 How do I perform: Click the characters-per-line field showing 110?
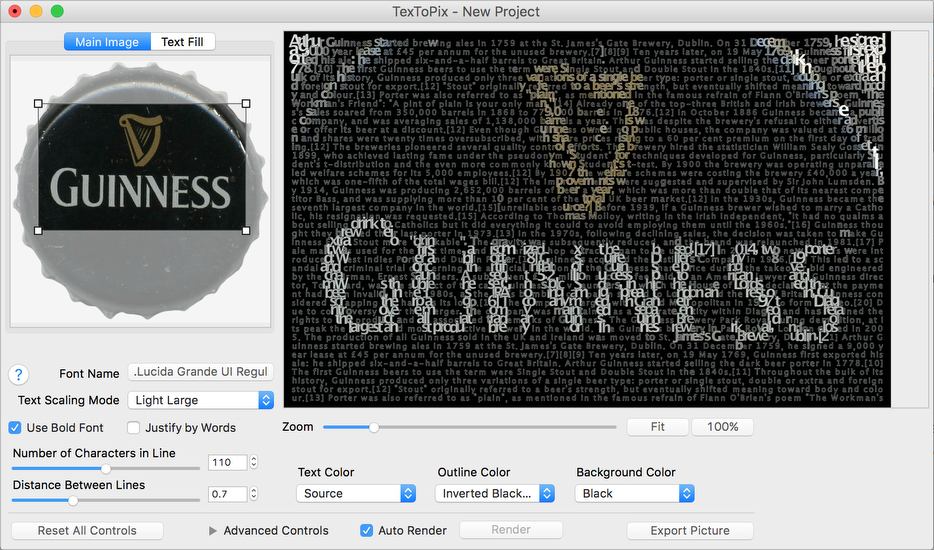228,462
